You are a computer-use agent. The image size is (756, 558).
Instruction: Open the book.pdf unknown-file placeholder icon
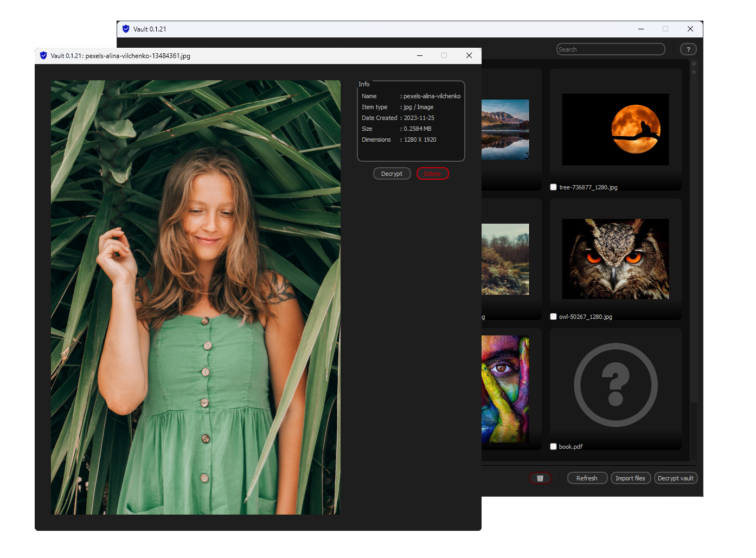(616, 385)
